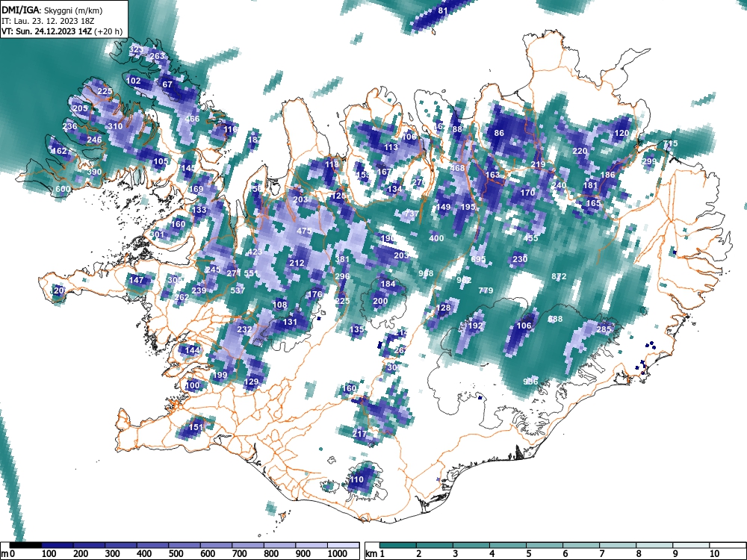The height and width of the screenshot is (560, 747).
Task: Click the '500' tick label in the metre legend
Action: pos(176,554)
